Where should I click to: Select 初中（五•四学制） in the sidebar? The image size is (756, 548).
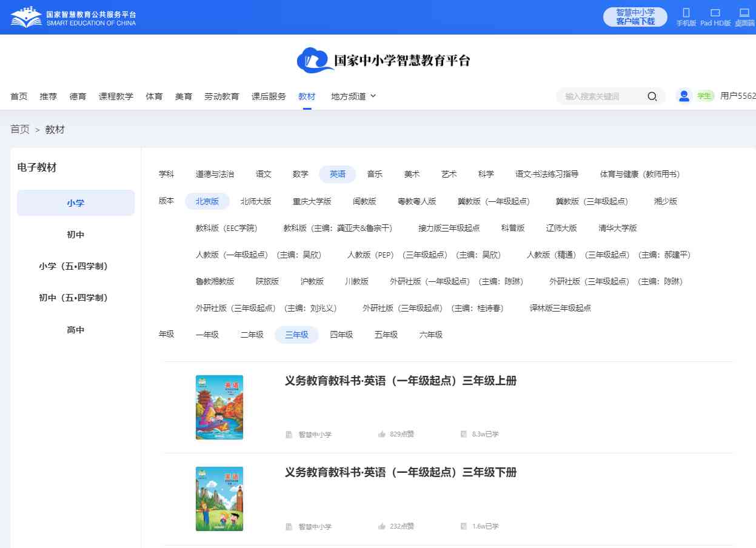[76, 298]
